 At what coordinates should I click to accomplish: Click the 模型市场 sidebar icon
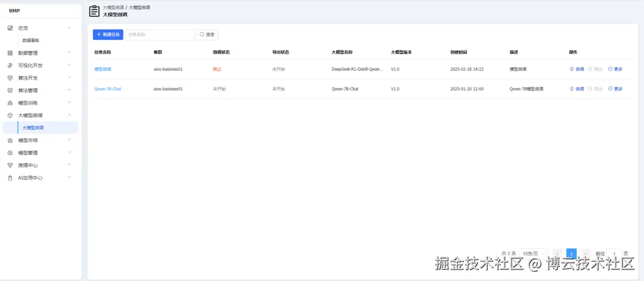[10, 140]
